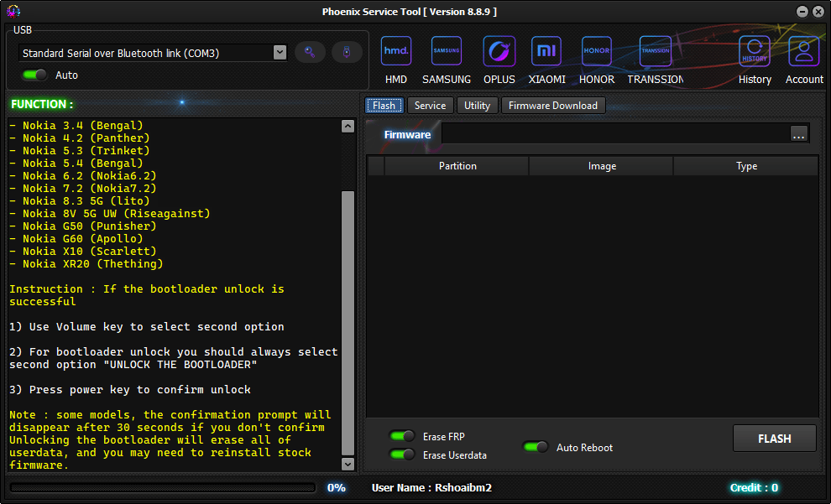The image size is (831, 504).
Task: Switch to the Firmware Download tab
Action: (x=553, y=106)
